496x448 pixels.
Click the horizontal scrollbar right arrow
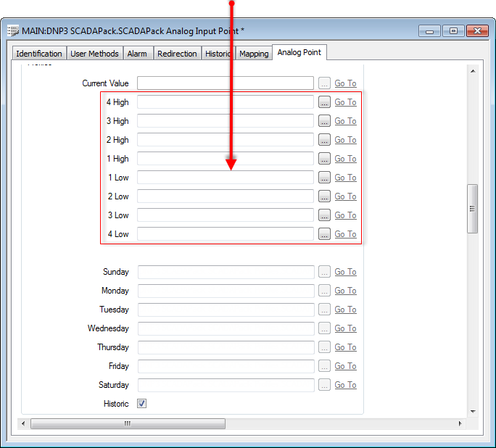(x=460, y=423)
